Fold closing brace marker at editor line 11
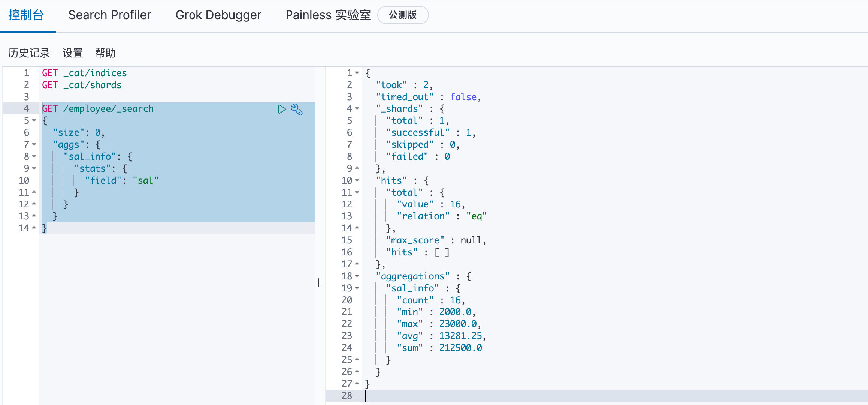This screenshot has height=405, width=868. pos(34,192)
